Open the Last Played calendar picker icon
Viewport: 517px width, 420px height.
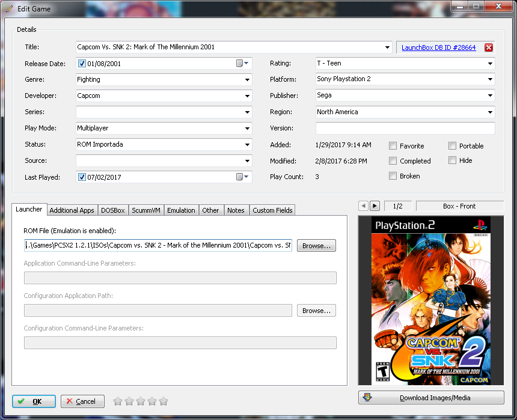(x=242, y=177)
